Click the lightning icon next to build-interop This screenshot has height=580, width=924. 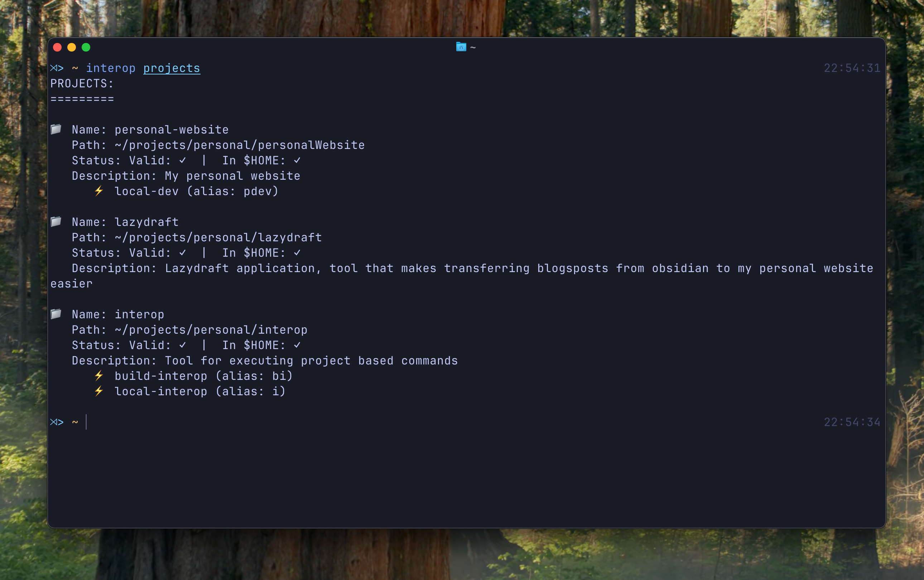(x=99, y=376)
